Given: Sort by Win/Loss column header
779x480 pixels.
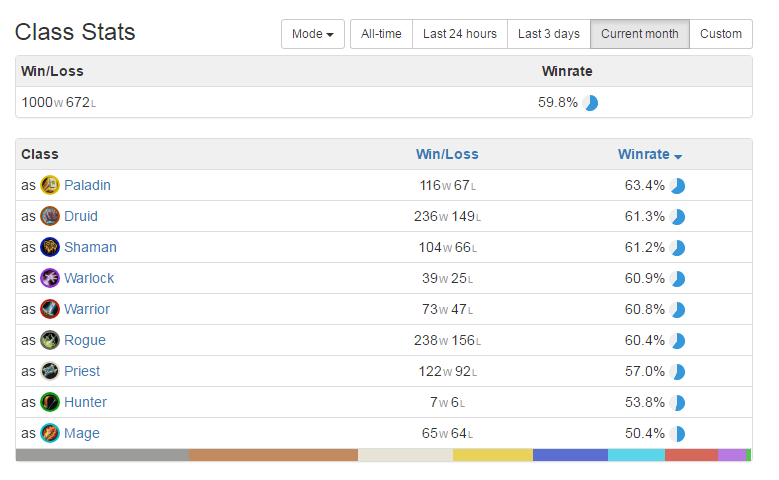Looking at the screenshot, I should point(447,155).
